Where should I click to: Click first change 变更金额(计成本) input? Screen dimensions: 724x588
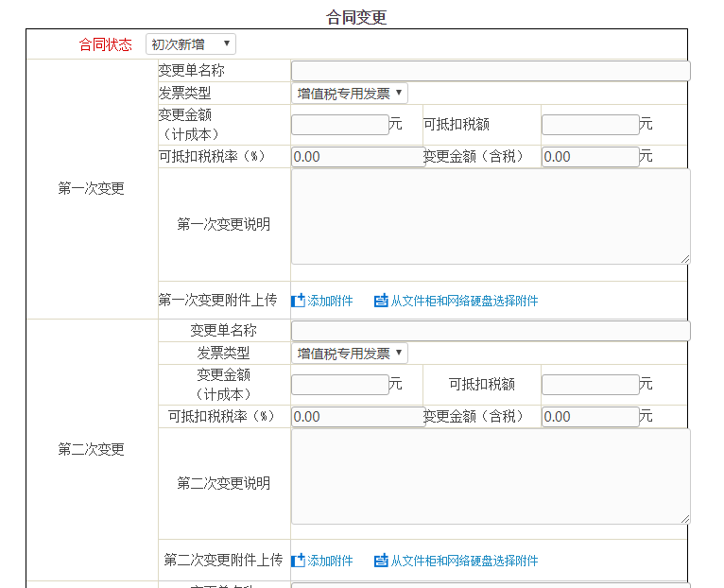pyautogui.click(x=339, y=124)
